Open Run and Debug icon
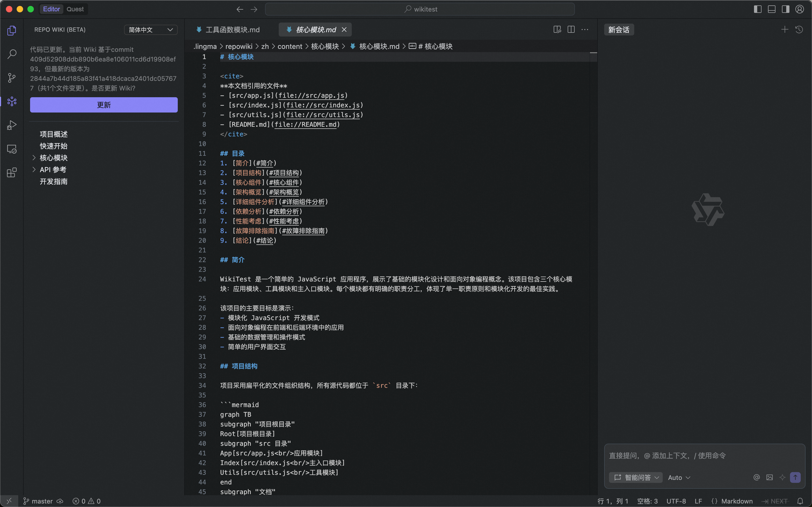Screen dimensions: 812x507 [x=12, y=125]
